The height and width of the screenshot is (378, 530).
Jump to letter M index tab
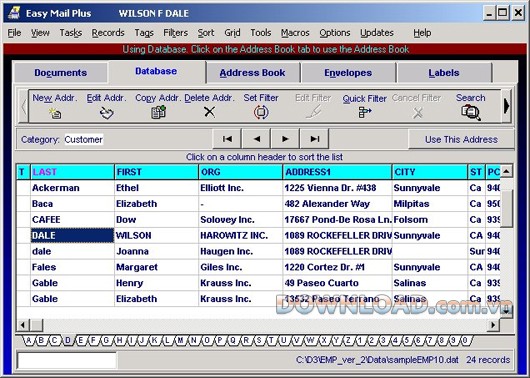click(180, 340)
